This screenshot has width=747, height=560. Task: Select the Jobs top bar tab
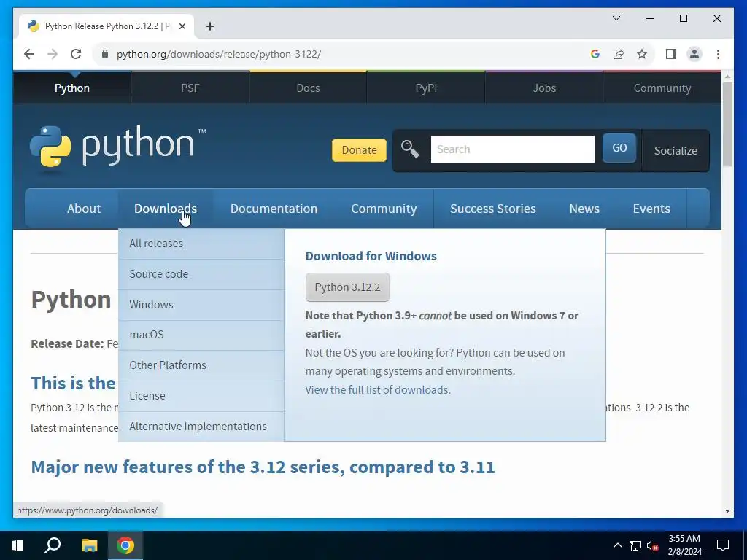(544, 88)
